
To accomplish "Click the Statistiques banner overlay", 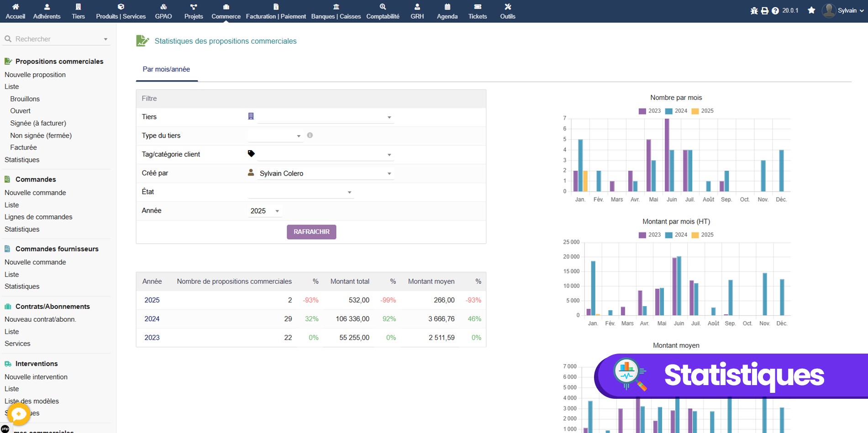I will pyautogui.click(x=731, y=376).
